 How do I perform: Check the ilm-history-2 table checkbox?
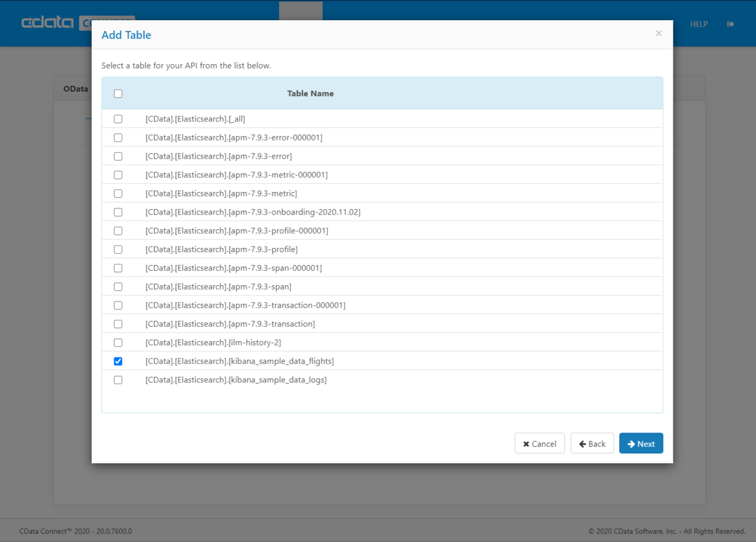point(118,343)
